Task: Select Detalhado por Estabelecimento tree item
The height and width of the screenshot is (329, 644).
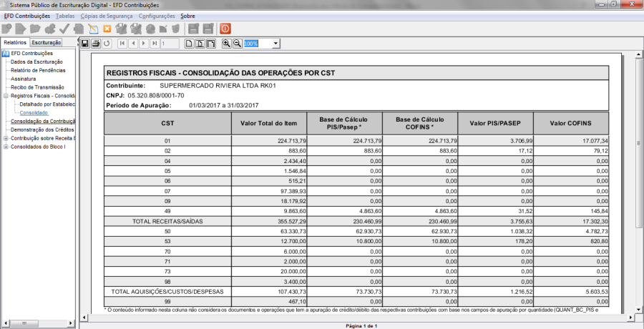Action: pyautogui.click(x=47, y=104)
